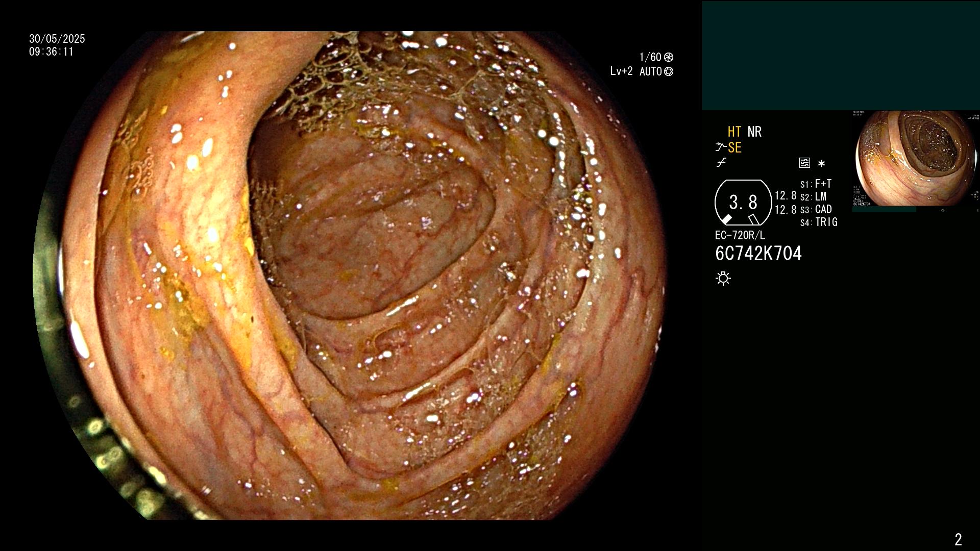Click the upper 12.8 value beside S2
This screenshot has height=551, width=980.
786,195
